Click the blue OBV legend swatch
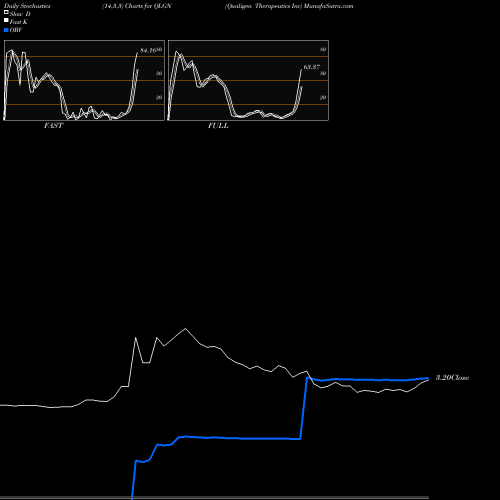The width and height of the screenshot is (500, 500). point(6,30)
